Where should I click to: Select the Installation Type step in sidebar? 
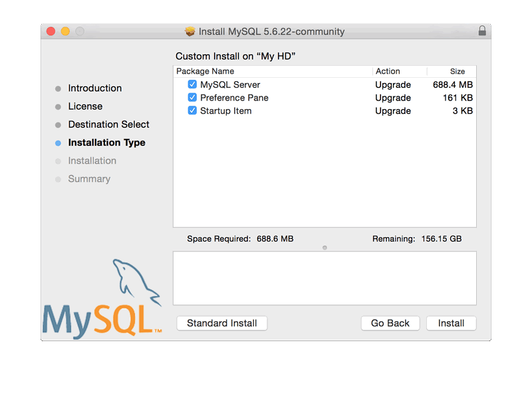click(x=106, y=142)
